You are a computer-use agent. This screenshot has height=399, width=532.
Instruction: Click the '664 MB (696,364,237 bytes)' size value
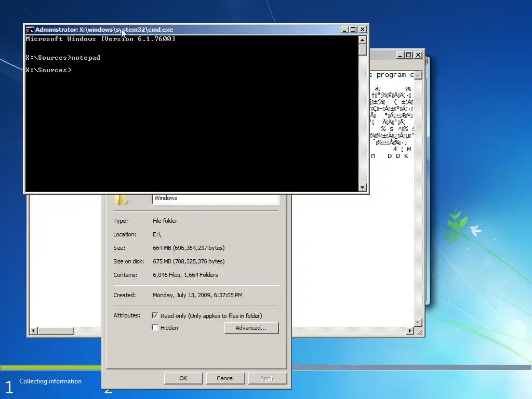[189, 248]
